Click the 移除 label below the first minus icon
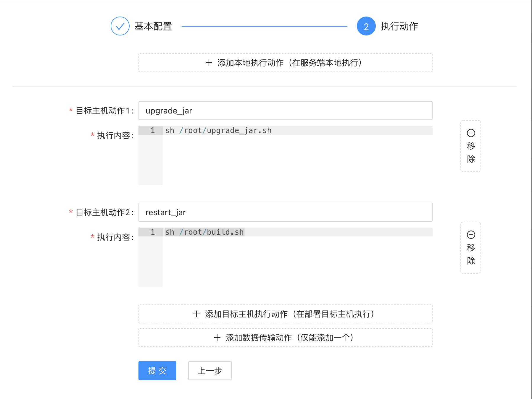This screenshot has height=399, width=532. (x=471, y=153)
